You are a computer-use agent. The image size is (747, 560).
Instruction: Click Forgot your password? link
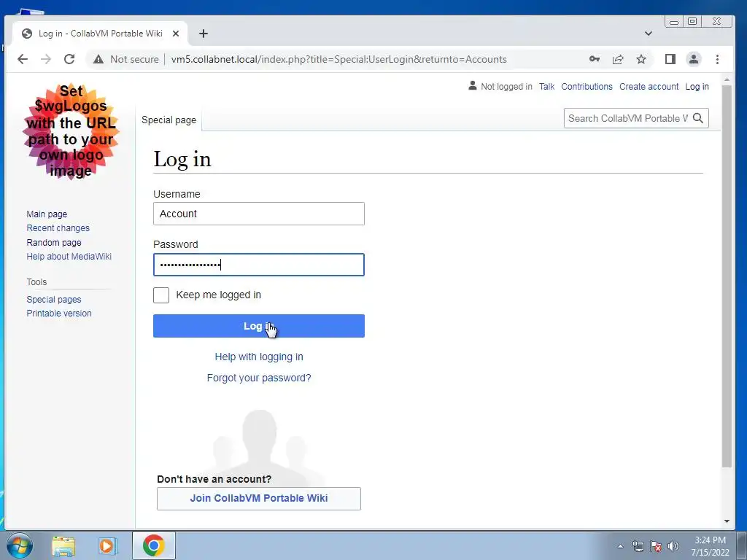click(259, 378)
